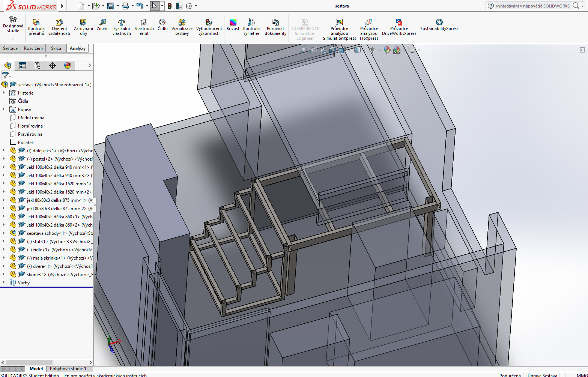Open the Designová studie dropdown arrow
Screen dimensions: 588x377
(x=13, y=39)
